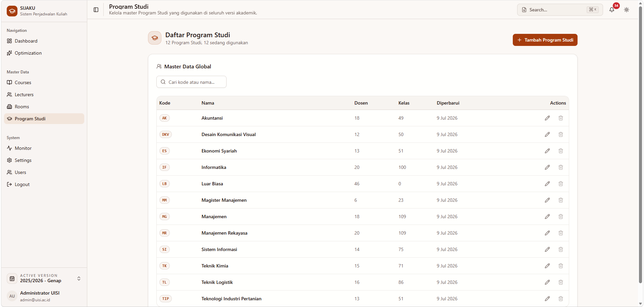Click the SIJAKU logo icon
The height and width of the screenshot is (307, 644).
12,11
